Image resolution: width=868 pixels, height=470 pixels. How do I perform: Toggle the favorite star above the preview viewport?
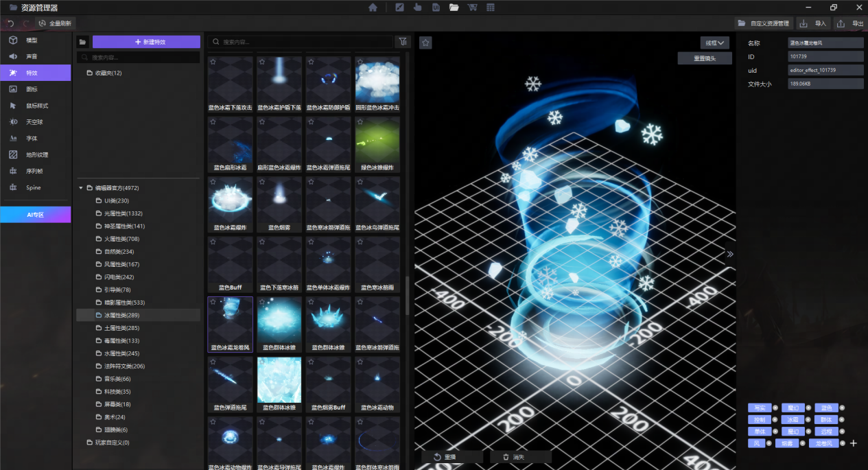[425, 43]
